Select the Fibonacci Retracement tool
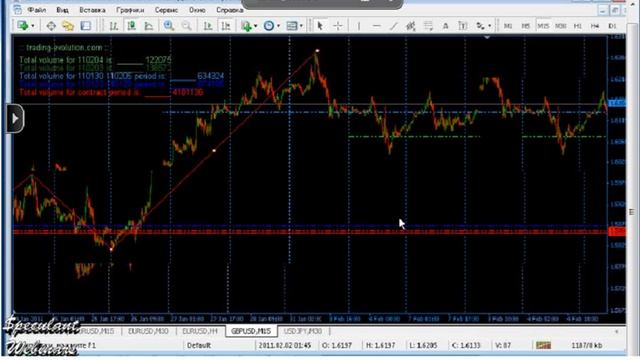This screenshot has width=640, height=360. [x=428, y=26]
